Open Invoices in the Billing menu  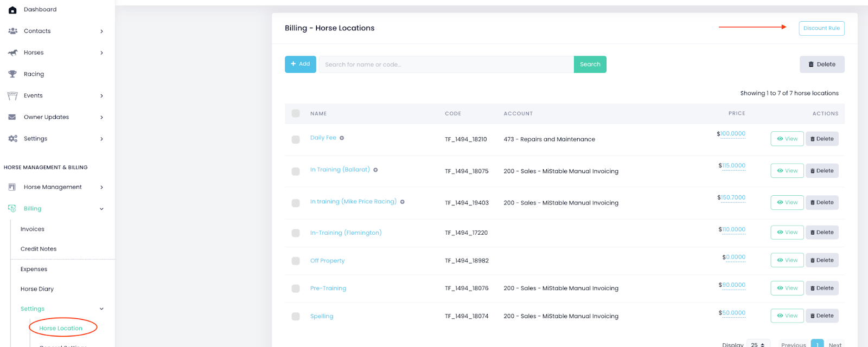click(x=33, y=229)
